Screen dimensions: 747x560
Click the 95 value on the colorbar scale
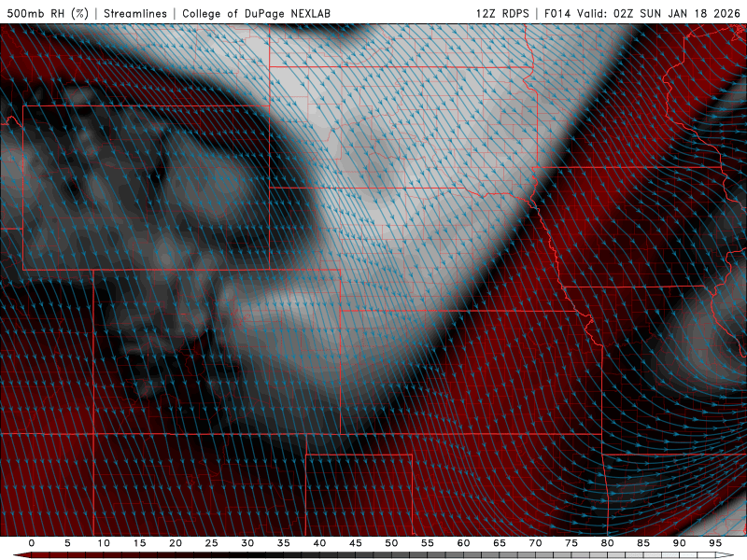[715, 543]
